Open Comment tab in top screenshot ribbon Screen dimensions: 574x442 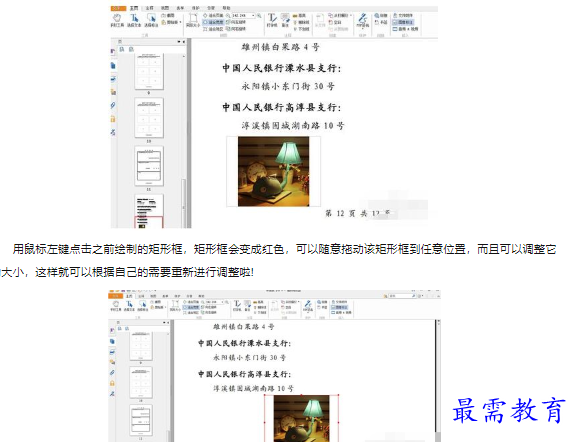149,8
